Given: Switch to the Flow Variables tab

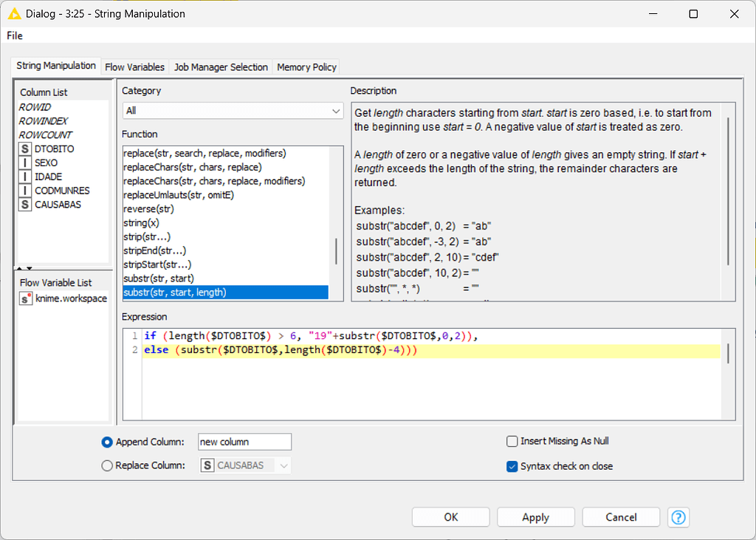Looking at the screenshot, I should pos(134,66).
